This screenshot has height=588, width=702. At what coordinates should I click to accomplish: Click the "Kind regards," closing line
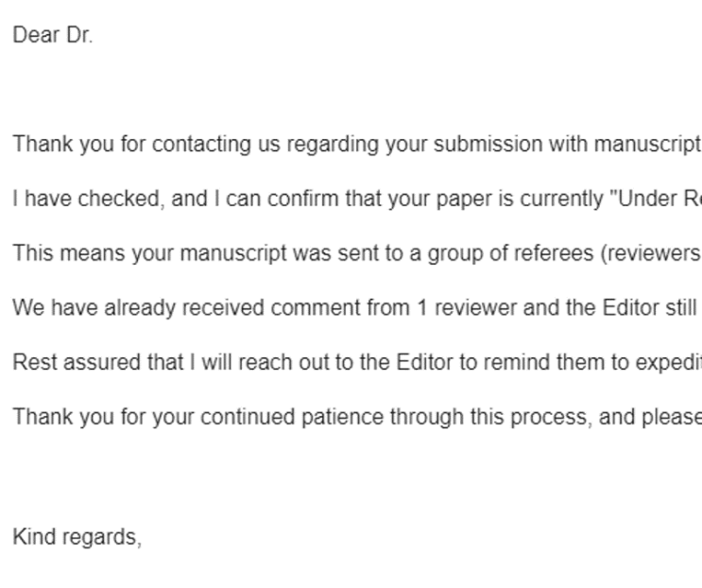point(77,537)
